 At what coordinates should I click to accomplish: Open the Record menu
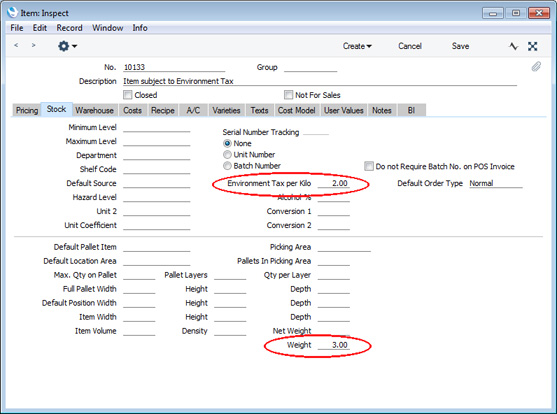click(69, 28)
